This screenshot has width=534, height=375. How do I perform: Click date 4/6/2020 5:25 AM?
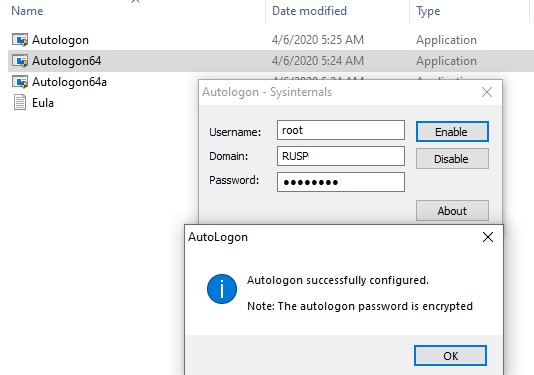tap(318, 40)
